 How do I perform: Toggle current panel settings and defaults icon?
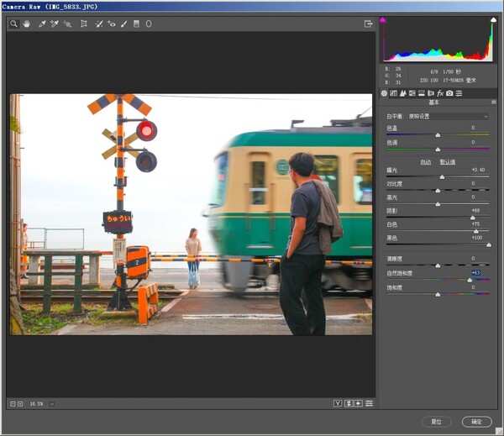point(369,403)
